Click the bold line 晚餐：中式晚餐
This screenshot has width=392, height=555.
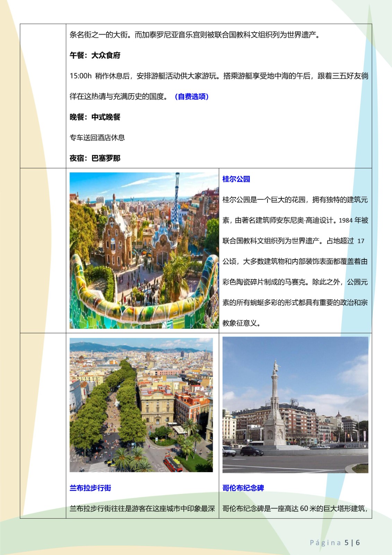95,117
